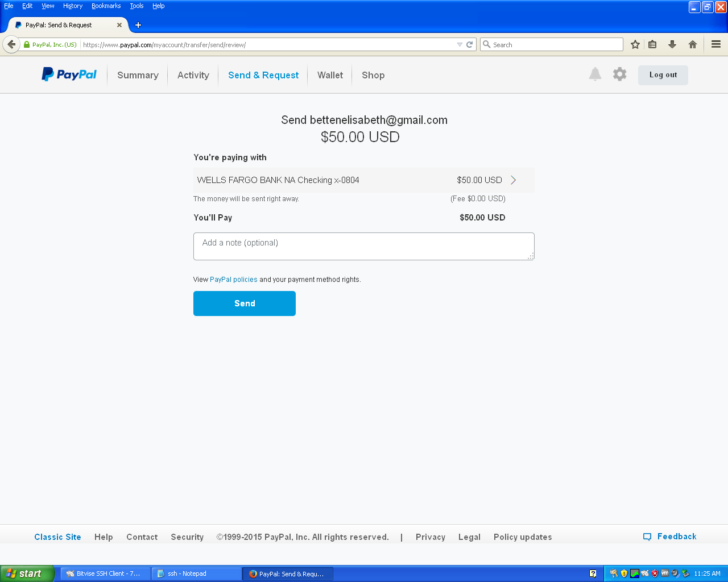Click the volume speaker tray icon
Viewport: 728px width, 582px height.
click(x=675, y=573)
